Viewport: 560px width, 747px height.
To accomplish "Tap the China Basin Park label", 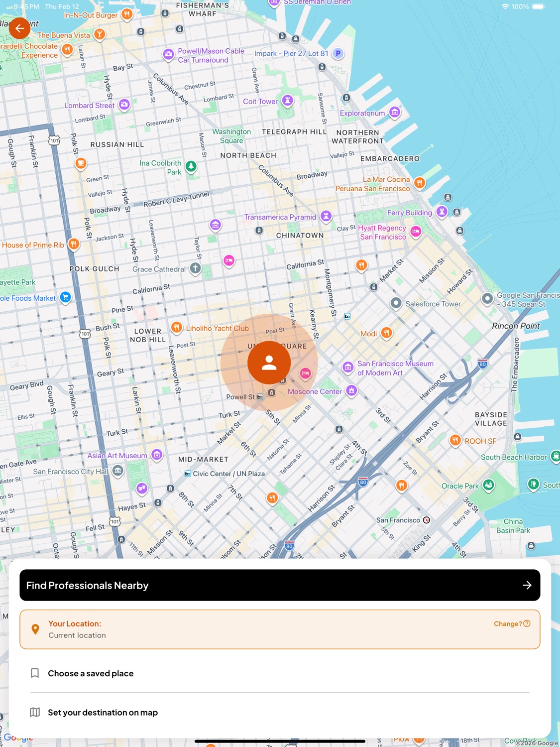I will click(x=513, y=526).
